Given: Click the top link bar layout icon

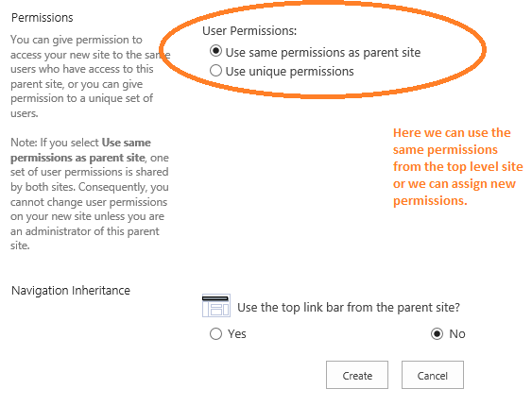Looking at the screenshot, I should (x=216, y=305).
